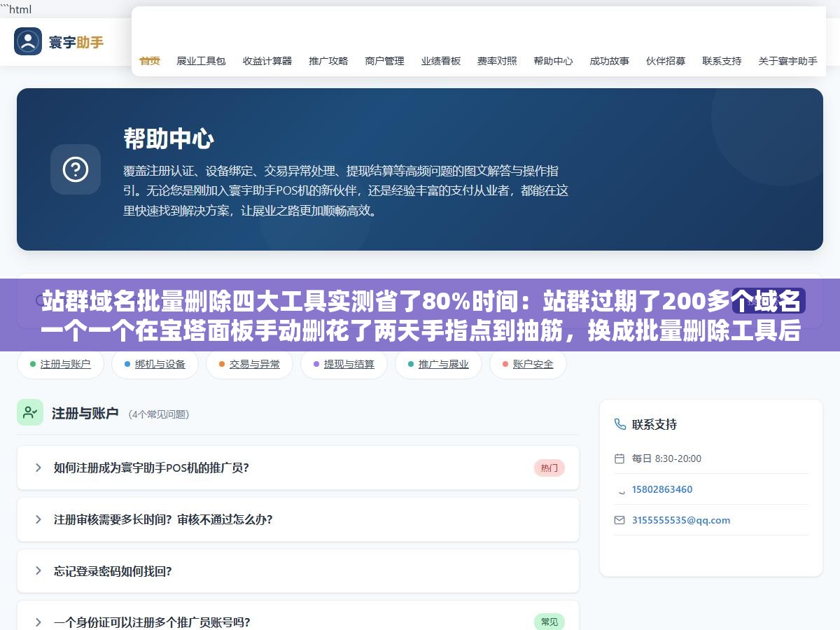Click the 寰宇助手 brand name text
The height and width of the screenshot is (630, 840).
(76, 42)
